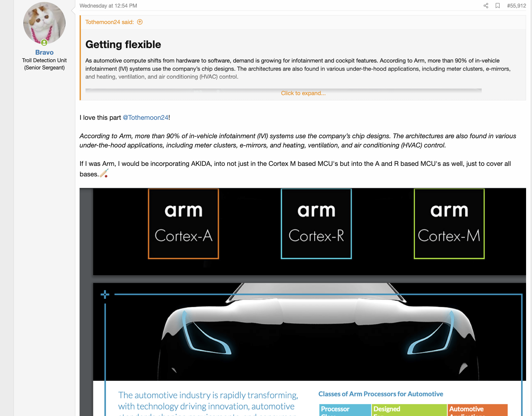
Task: Open the 'Tothemoon24 said:' quote source link
Action: pos(109,22)
